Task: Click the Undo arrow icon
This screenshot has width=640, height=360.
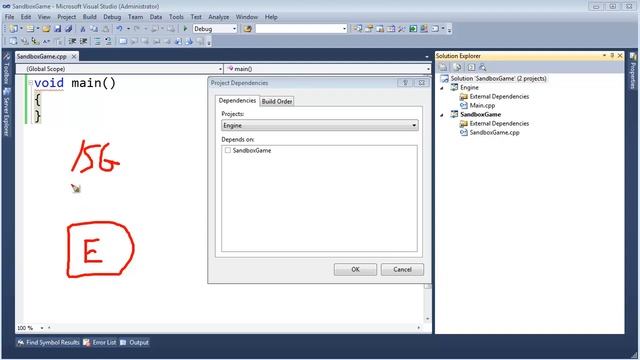Action: (119, 29)
